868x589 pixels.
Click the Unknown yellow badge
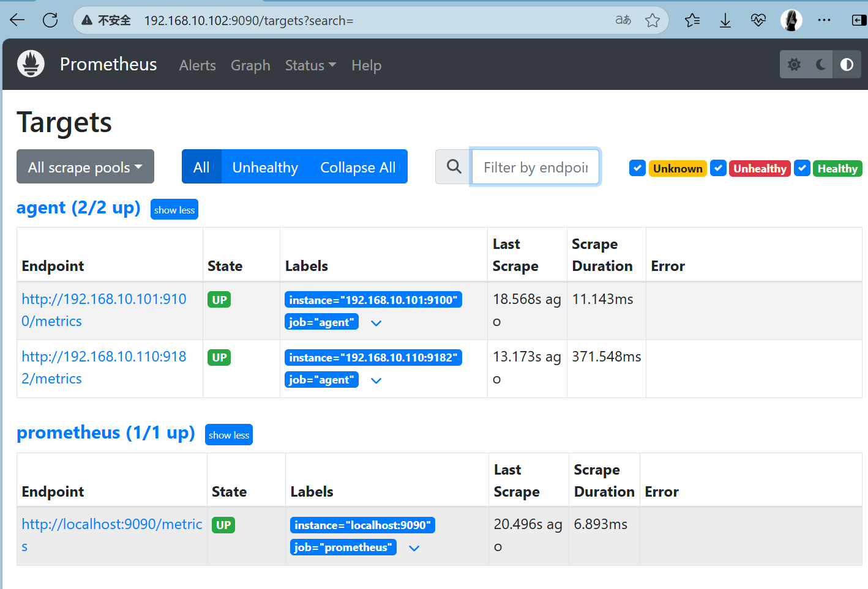[x=678, y=168]
